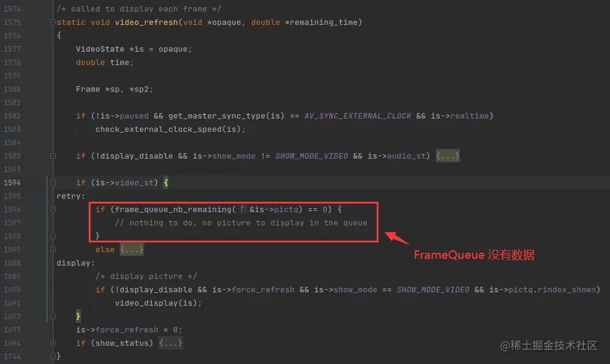
Task: Click the else keyword on line 1599
Action: pos(105,250)
